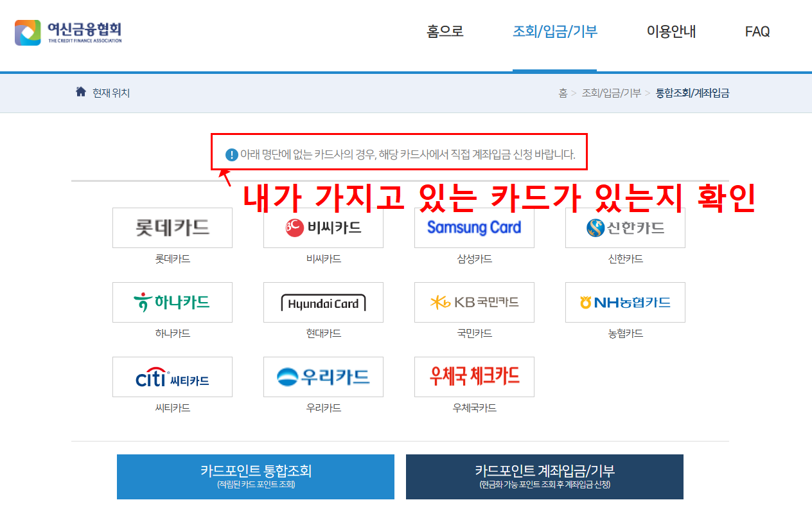The width and height of the screenshot is (812, 527).
Task: Click the blue exclamation info icon
Action: [231, 155]
